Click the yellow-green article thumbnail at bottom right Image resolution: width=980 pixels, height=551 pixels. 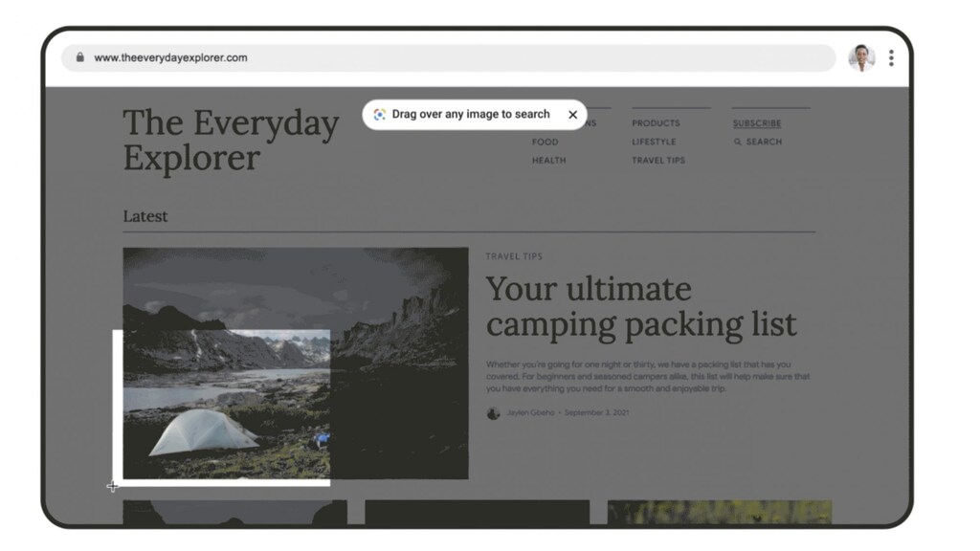[x=720, y=513]
